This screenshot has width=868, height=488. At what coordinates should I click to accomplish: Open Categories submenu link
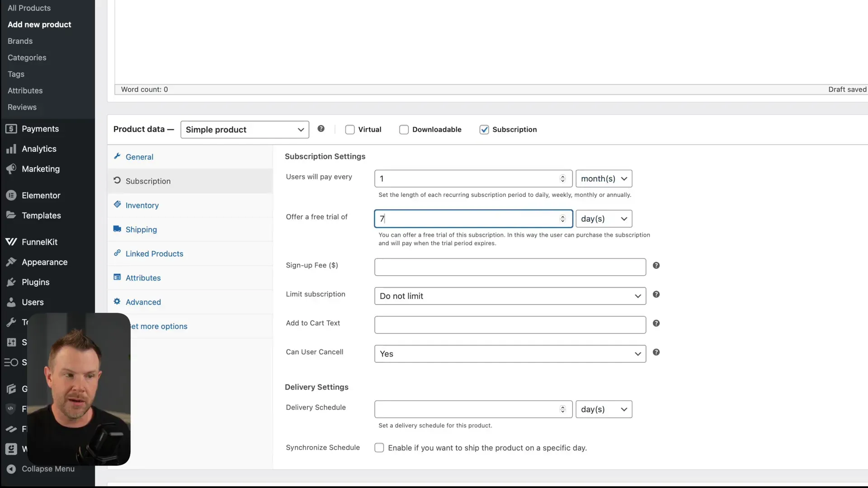27,58
